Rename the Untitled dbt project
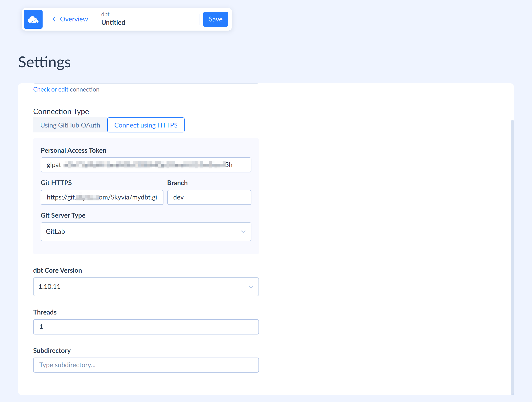 [x=113, y=22]
